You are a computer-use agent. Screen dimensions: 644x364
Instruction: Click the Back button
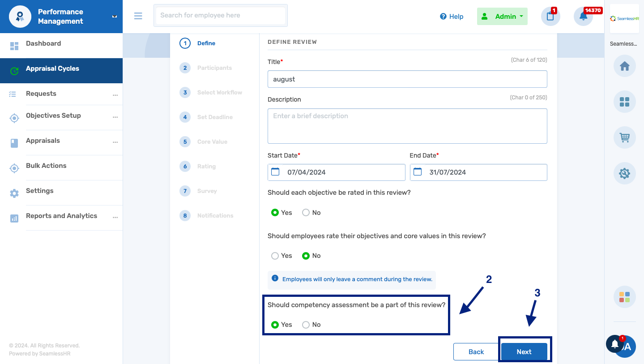pyautogui.click(x=476, y=352)
